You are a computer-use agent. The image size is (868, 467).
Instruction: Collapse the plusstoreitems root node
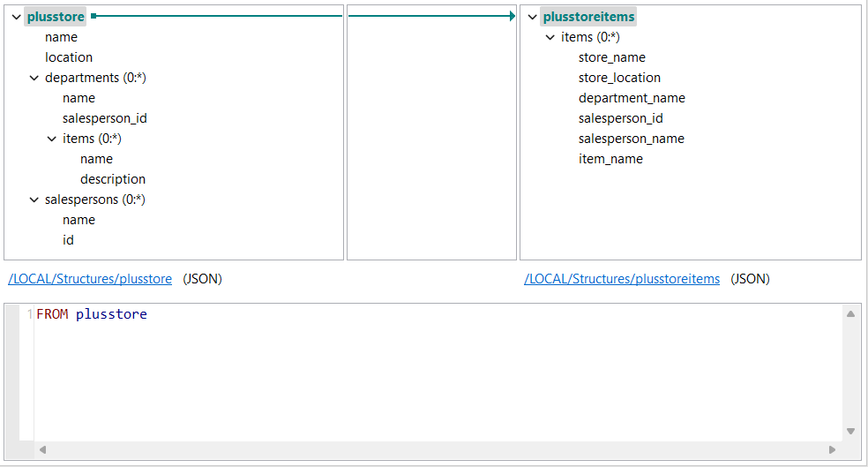(532, 17)
